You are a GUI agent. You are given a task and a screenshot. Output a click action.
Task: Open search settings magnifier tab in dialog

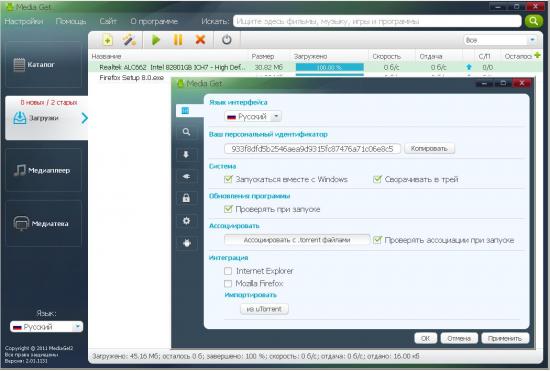(x=186, y=132)
